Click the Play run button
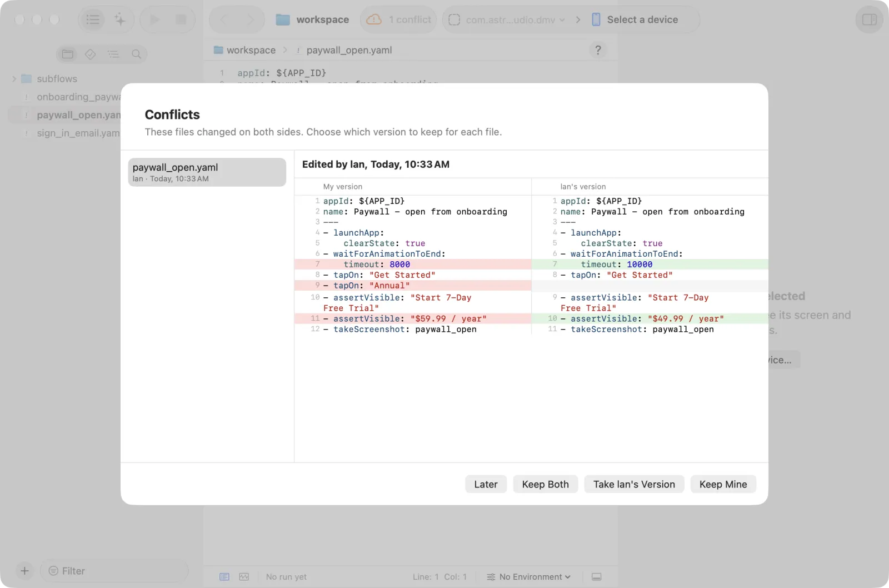This screenshot has width=889, height=588. pos(154,19)
